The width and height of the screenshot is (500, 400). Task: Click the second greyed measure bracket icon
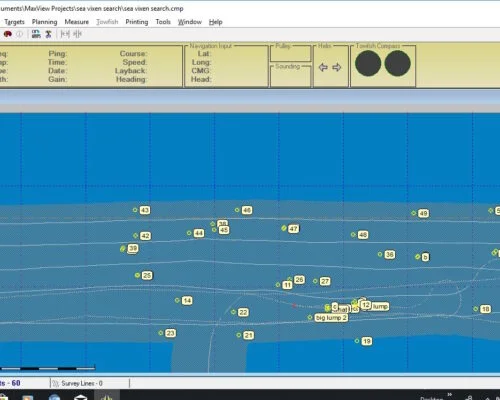click(77, 34)
